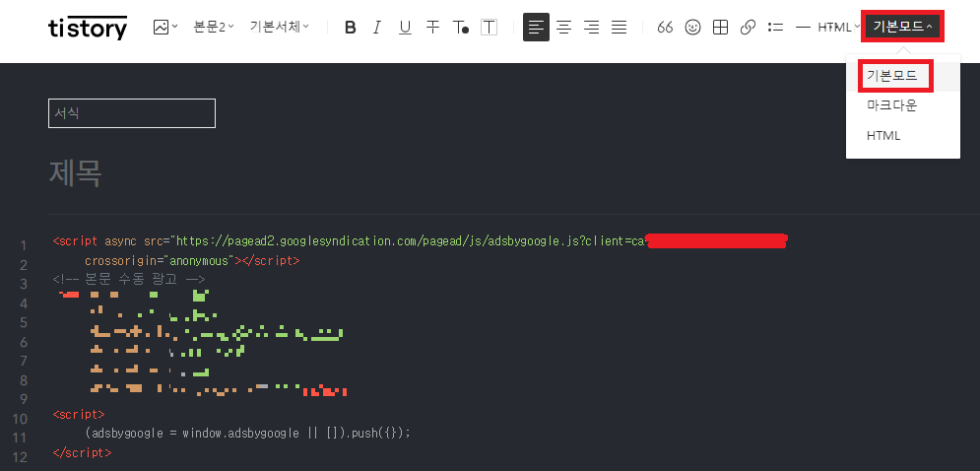Screen dimensions: 980x471
Task: Insert a hyperlink
Action: tap(748, 28)
